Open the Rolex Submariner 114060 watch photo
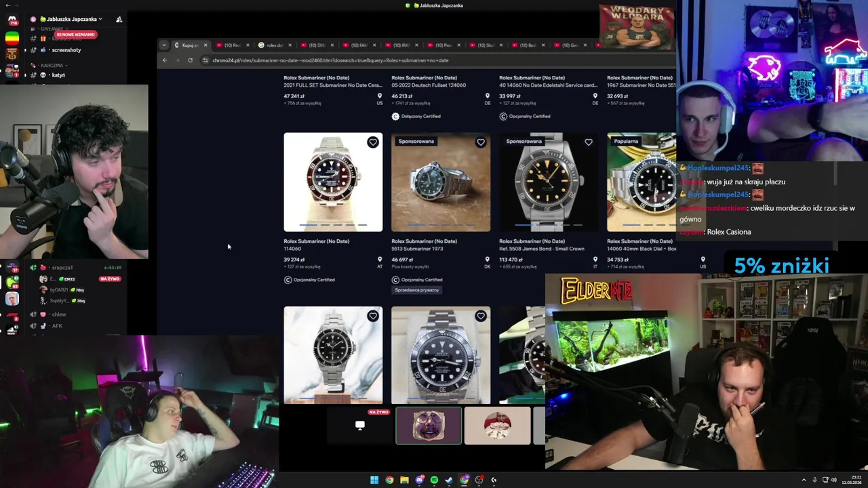 (x=333, y=182)
